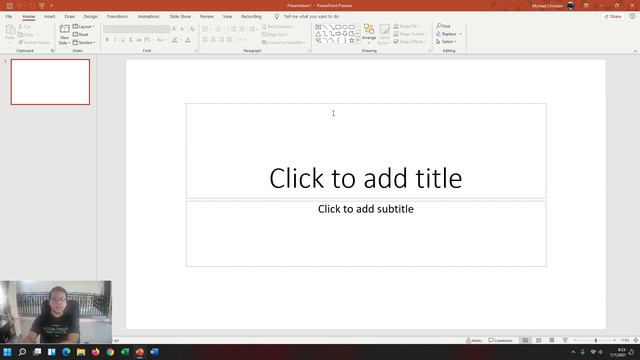Select the star shape in the gallery

[x=351, y=40]
